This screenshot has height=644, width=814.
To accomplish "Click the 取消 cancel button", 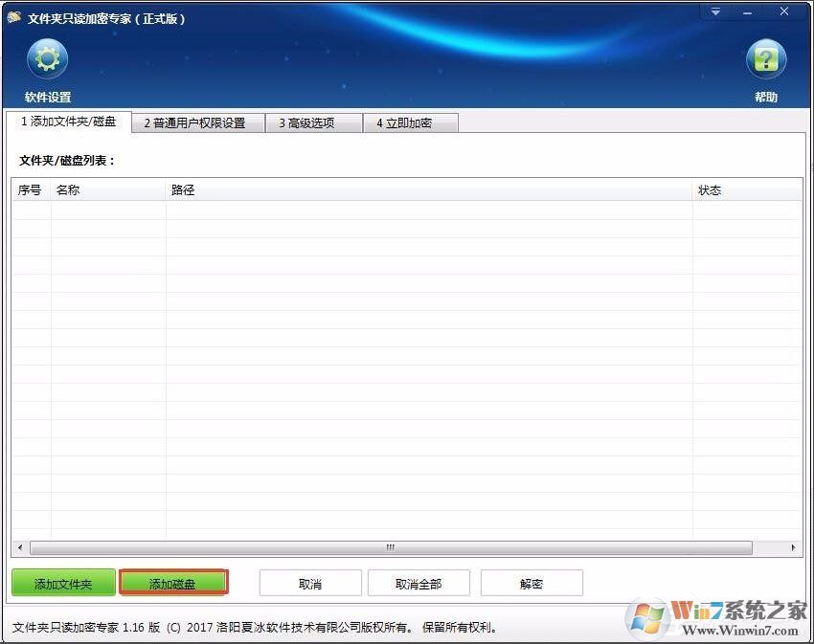I will point(309,581).
